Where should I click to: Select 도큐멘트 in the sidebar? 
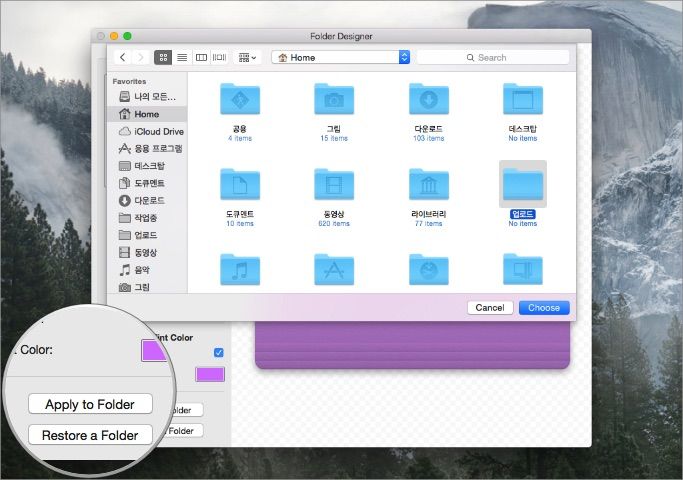pyautogui.click(x=147, y=183)
